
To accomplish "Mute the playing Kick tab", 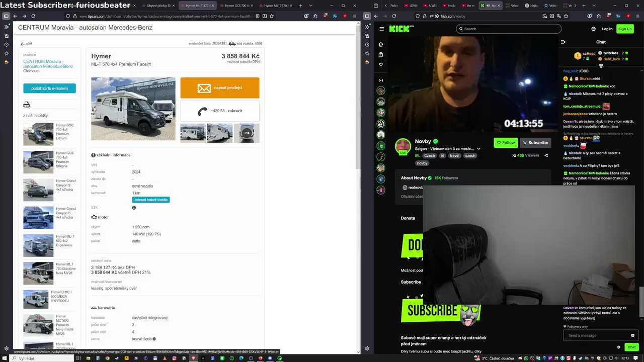I will [x=488, y=6].
